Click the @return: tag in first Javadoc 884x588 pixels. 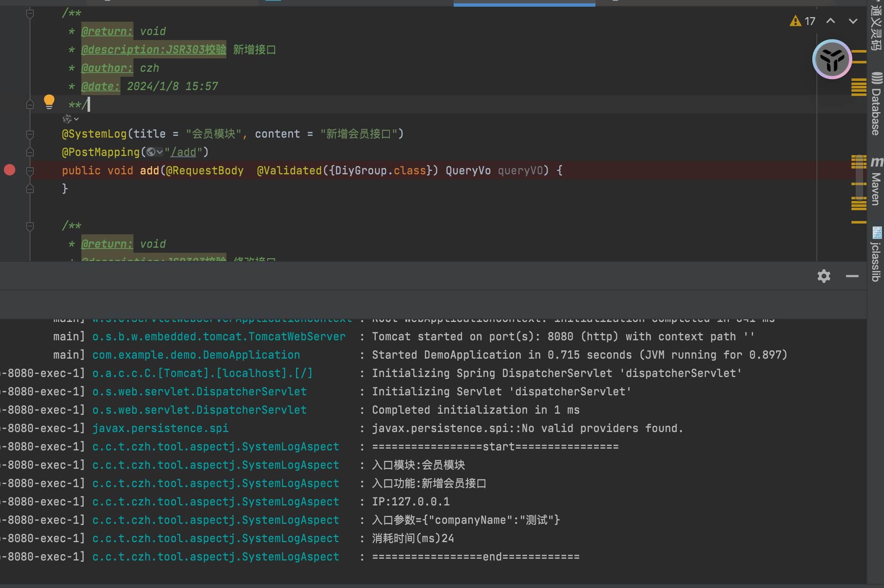(x=107, y=31)
